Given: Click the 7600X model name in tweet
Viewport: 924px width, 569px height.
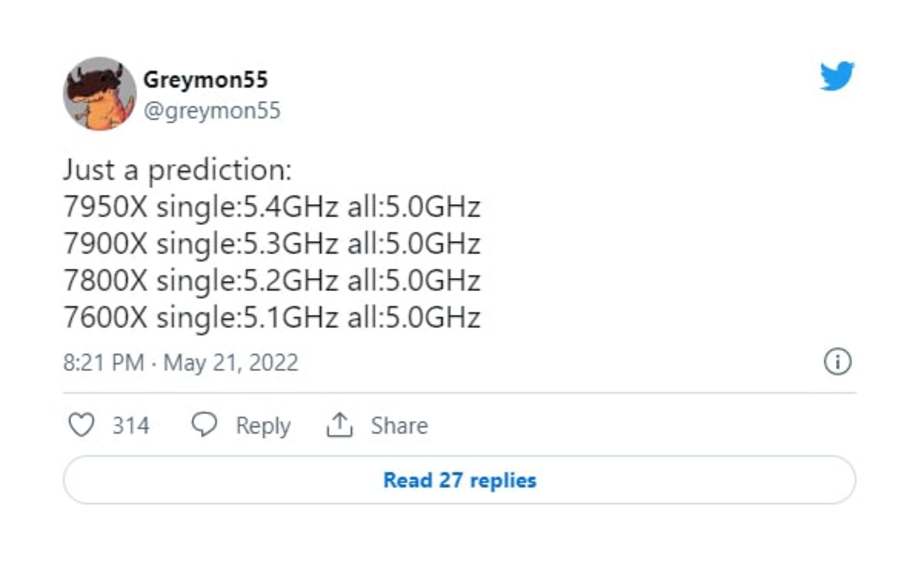Looking at the screenshot, I should [x=105, y=318].
